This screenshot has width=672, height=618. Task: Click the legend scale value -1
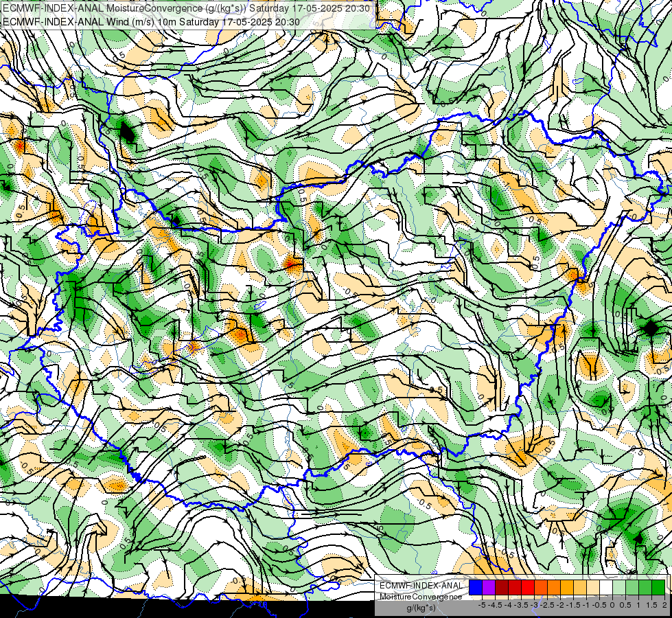(x=587, y=605)
